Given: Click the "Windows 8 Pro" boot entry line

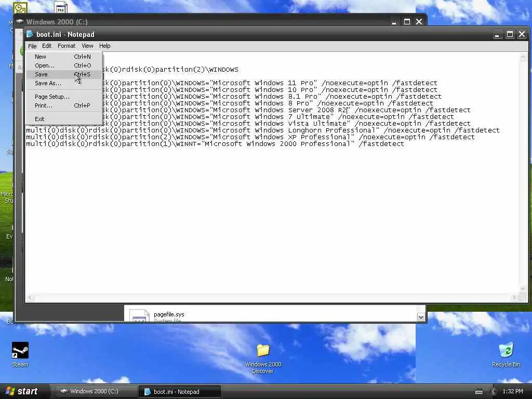Looking at the screenshot, I should tap(268, 103).
